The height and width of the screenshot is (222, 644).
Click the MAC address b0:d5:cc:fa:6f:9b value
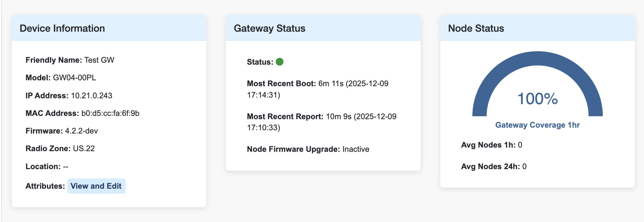pyautogui.click(x=110, y=113)
